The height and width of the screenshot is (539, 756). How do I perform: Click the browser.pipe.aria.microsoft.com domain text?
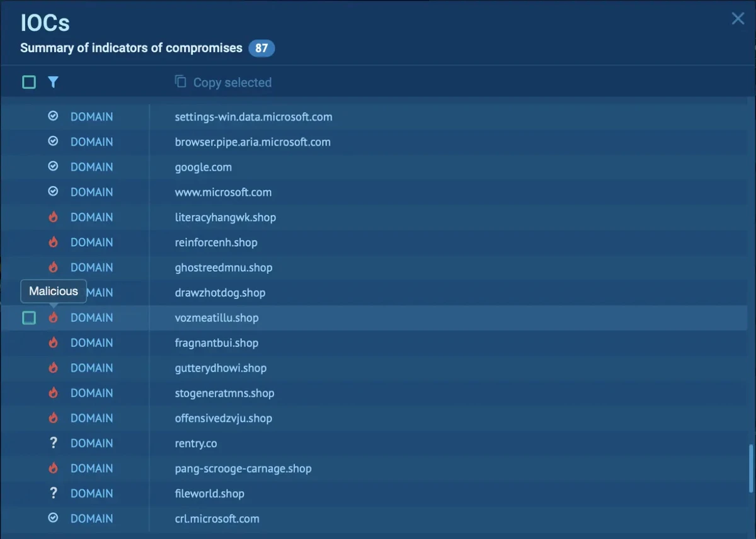pyautogui.click(x=253, y=142)
